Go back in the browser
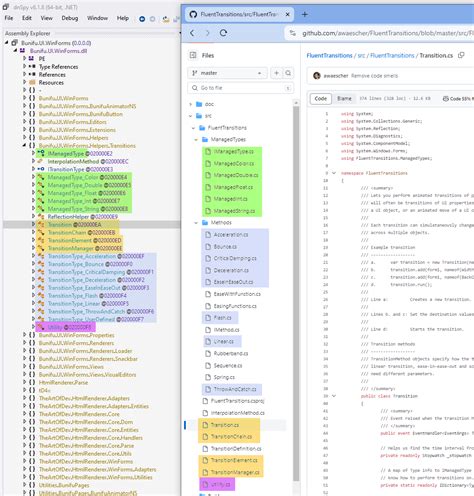 coord(192,33)
